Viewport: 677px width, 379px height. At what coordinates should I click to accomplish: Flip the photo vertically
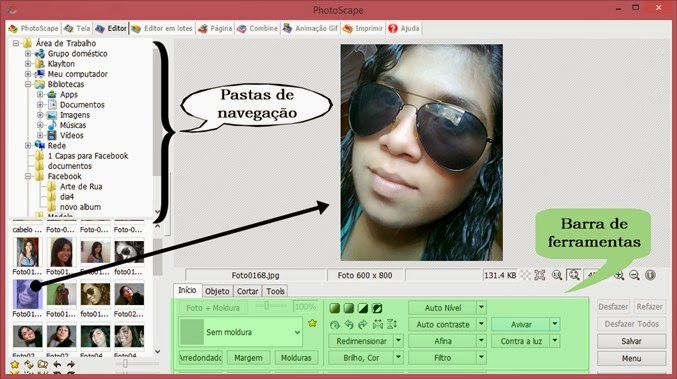pos(392,324)
